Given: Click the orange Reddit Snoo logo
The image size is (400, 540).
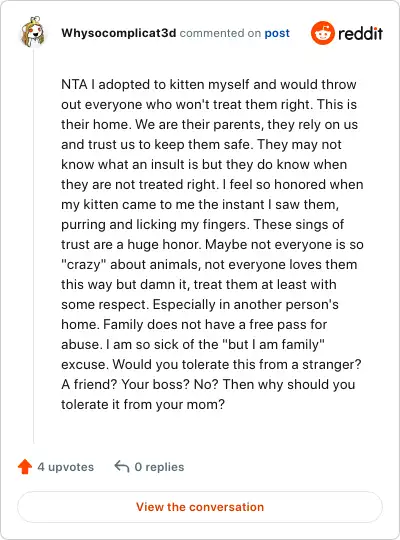Looking at the screenshot, I should 322,33.
